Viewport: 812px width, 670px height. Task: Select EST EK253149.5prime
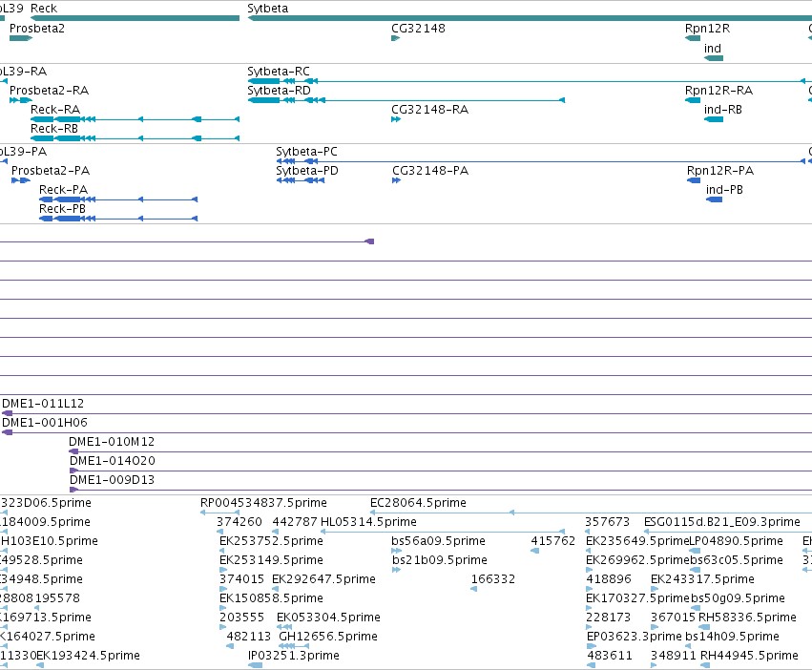(x=223, y=570)
